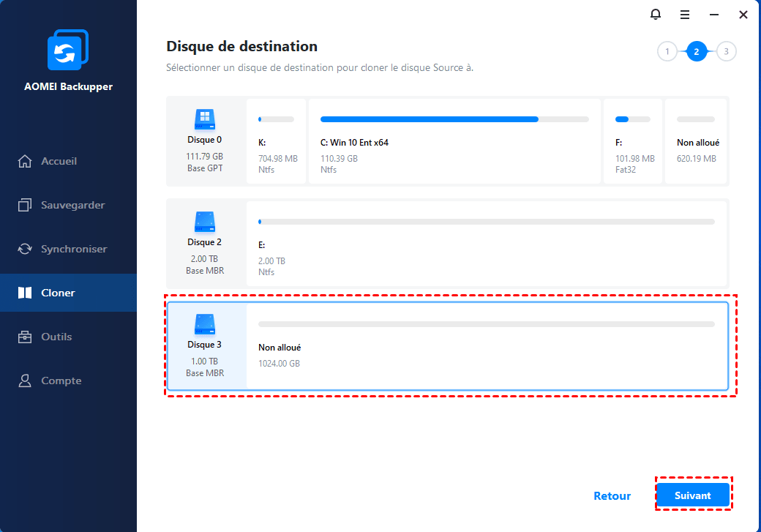Click the Disque 2 drive icon
The width and height of the screenshot is (761, 532).
click(x=205, y=222)
